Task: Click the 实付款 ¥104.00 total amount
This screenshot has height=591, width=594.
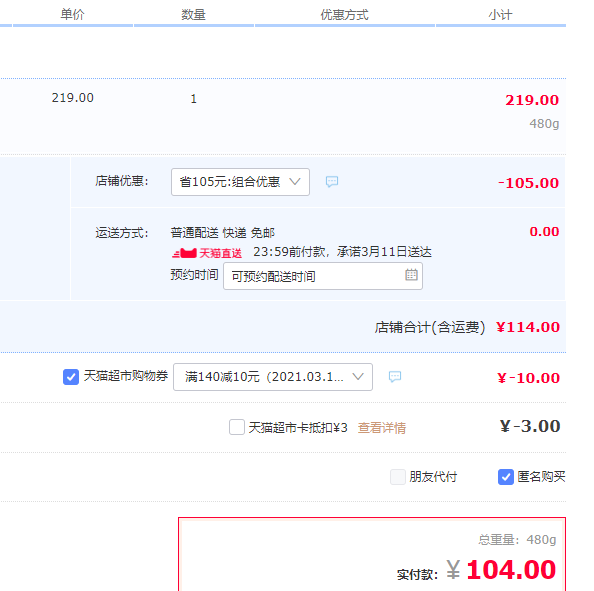Action: tap(501, 570)
